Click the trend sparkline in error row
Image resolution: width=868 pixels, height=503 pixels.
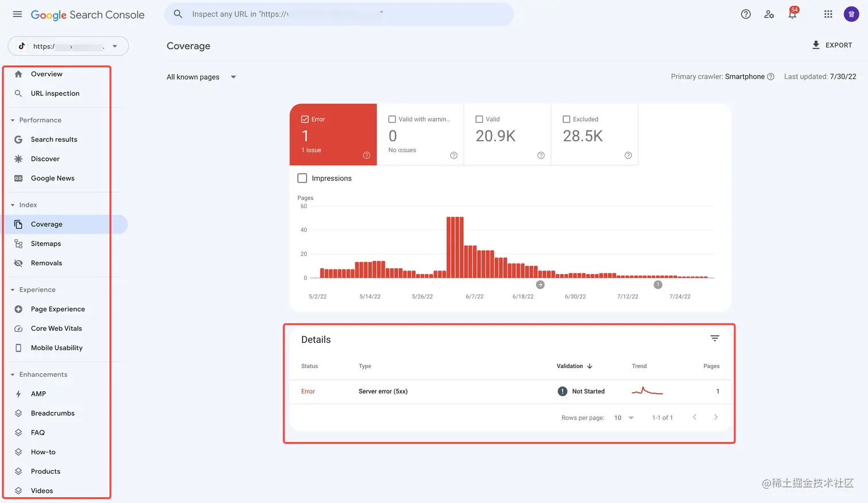coord(648,391)
